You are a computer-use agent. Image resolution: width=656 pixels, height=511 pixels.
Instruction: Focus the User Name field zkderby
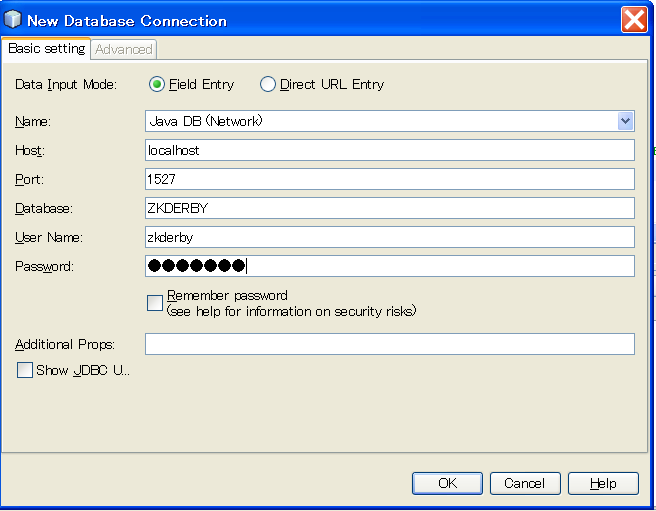coord(390,237)
